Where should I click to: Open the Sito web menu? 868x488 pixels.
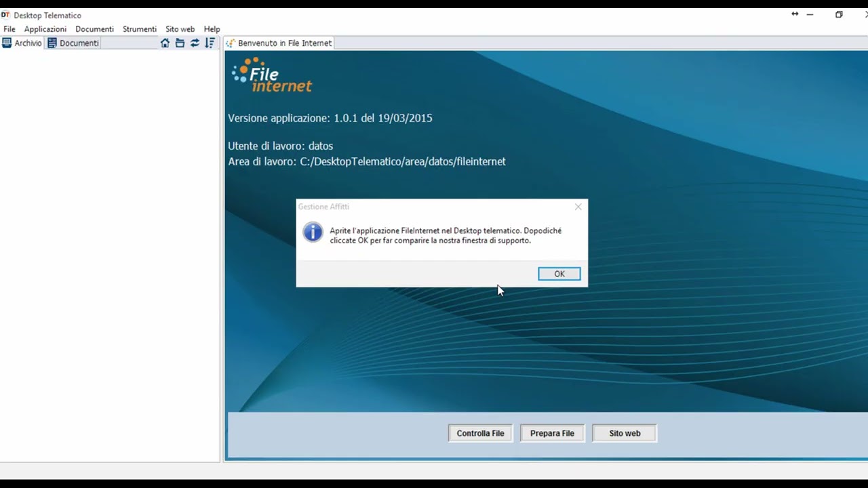tap(180, 29)
